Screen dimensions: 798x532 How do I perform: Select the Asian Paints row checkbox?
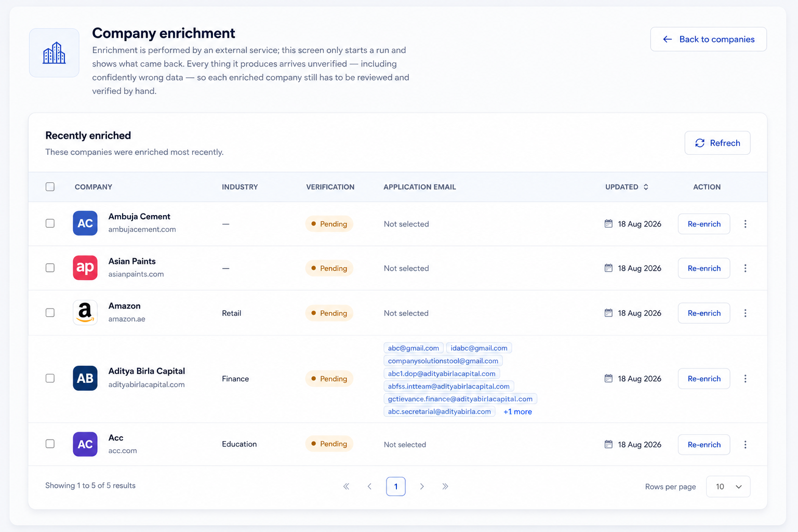click(x=50, y=268)
